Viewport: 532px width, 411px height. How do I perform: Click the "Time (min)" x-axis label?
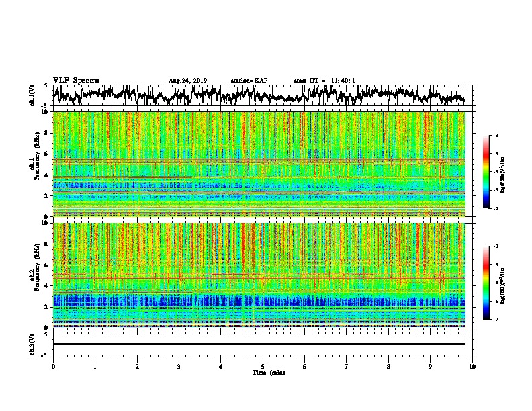[x=269, y=373]
